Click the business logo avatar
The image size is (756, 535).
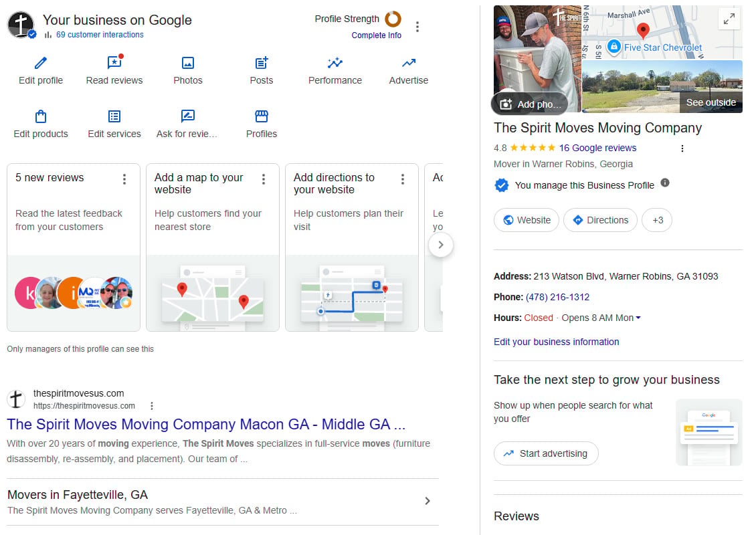coord(21,25)
